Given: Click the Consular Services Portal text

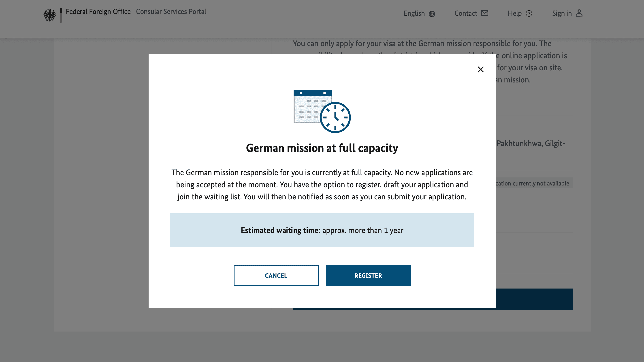Looking at the screenshot, I should click(171, 11).
